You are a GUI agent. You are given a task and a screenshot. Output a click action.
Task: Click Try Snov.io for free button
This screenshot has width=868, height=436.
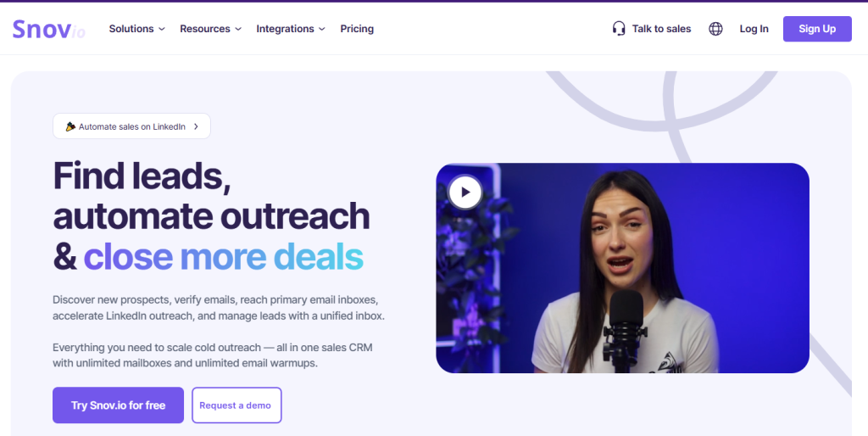click(x=118, y=405)
